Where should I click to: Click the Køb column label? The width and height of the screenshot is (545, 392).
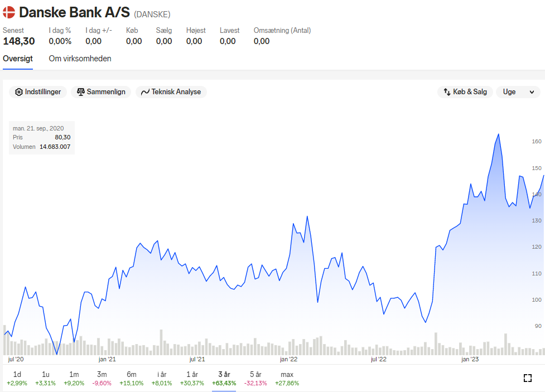132,30
